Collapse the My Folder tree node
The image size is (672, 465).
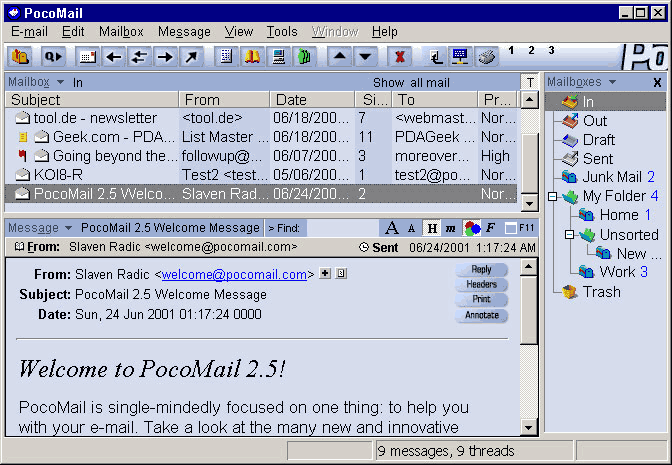point(553,196)
